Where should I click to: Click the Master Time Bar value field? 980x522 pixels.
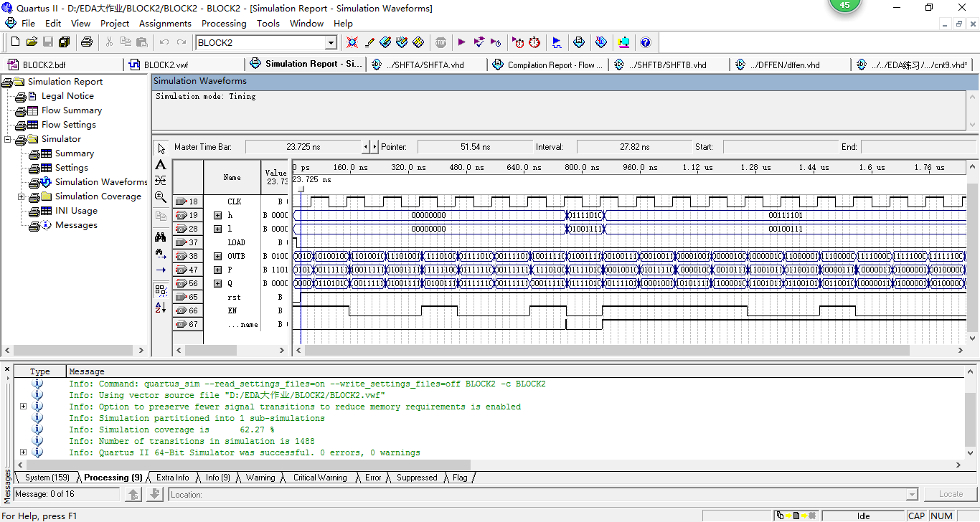pyautogui.click(x=303, y=147)
